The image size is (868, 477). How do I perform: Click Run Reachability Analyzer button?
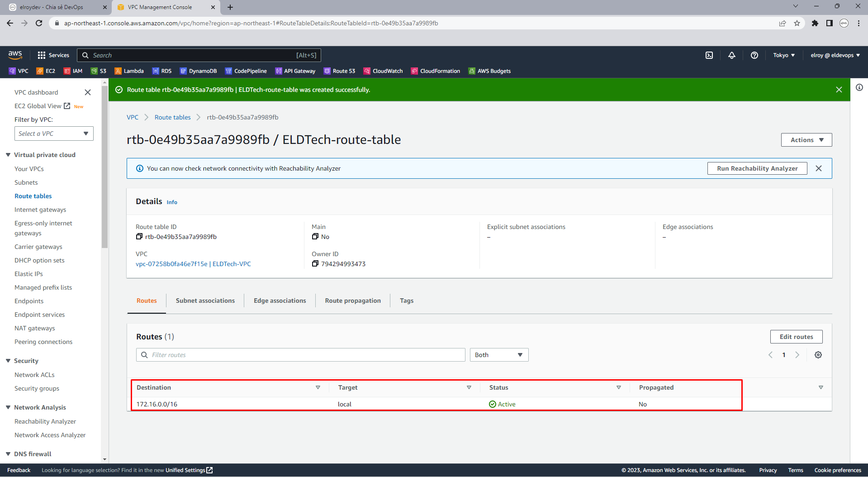click(x=757, y=168)
